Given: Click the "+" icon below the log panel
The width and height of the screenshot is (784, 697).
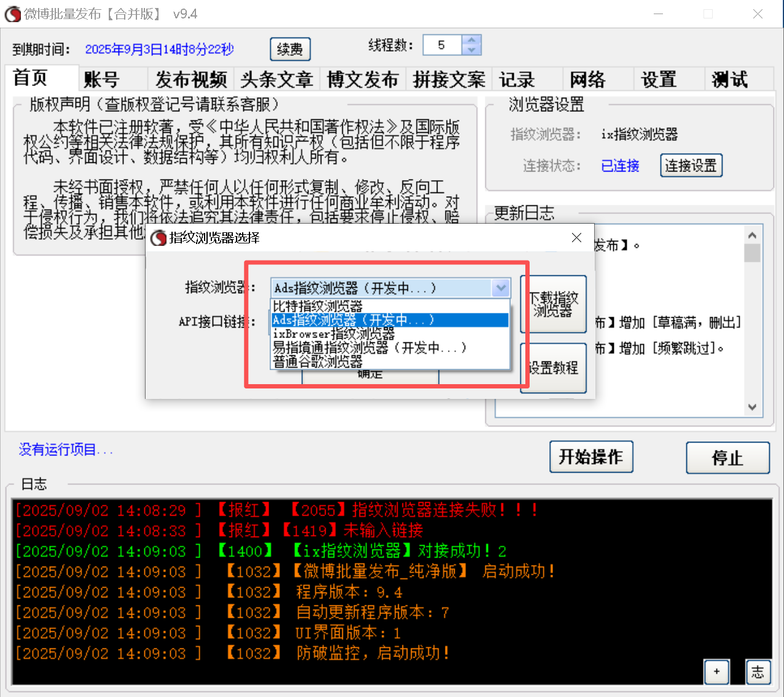Looking at the screenshot, I should [716, 672].
